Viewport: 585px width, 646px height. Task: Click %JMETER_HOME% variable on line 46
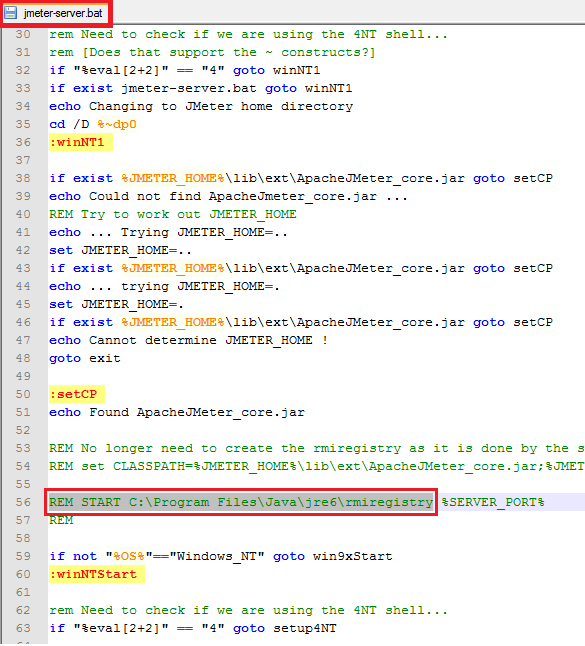click(x=173, y=323)
